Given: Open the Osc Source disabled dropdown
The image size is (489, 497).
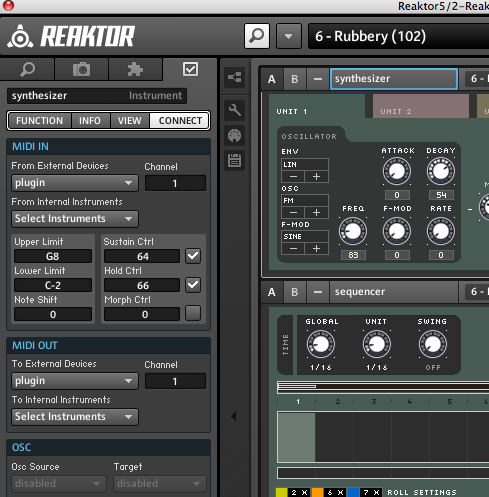Looking at the screenshot, I should pos(59,484).
